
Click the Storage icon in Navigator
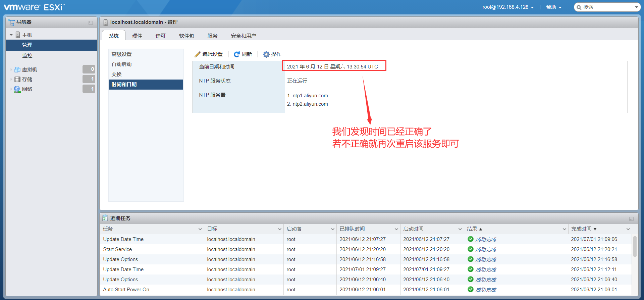coord(17,79)
